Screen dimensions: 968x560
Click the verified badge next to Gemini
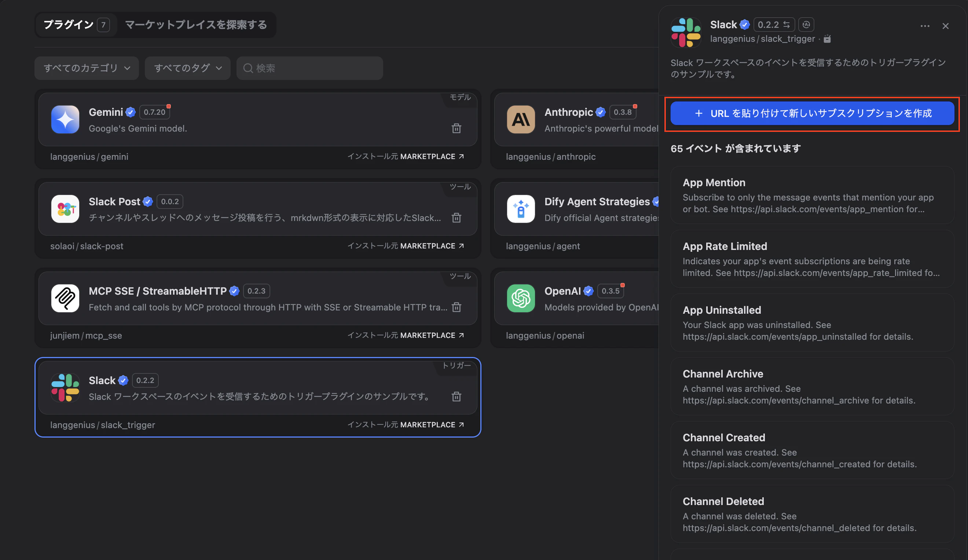tap(131, 112)
